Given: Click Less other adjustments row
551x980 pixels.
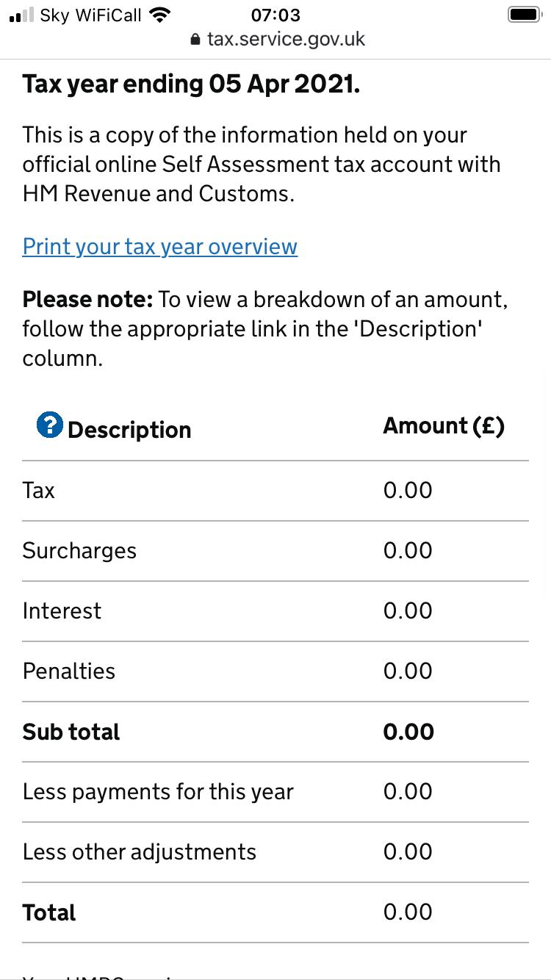Looking at the screenshot, I should (140, 852).
